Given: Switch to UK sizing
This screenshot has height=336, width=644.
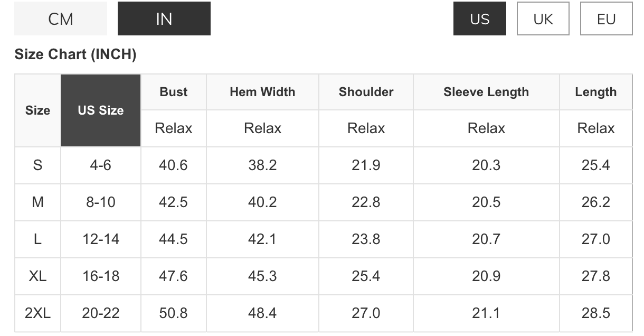Looking at the screenshot, I should tap(543, 19).
